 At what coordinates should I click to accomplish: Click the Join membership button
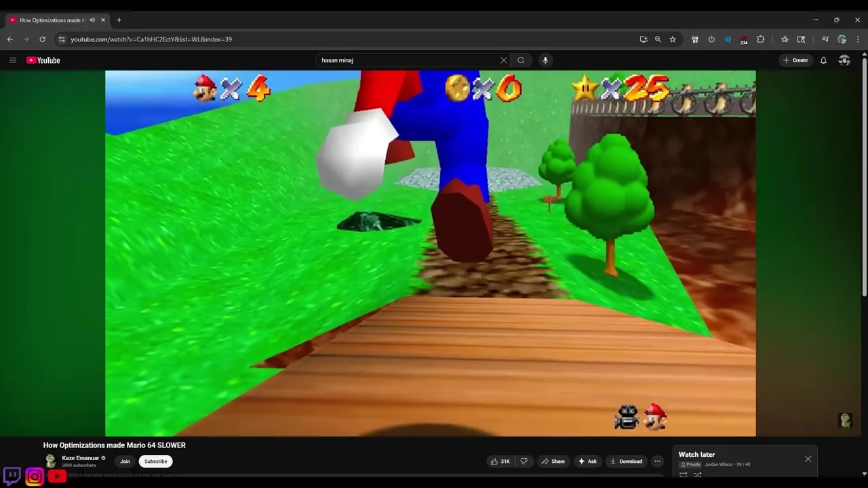(x=125, y=462)
